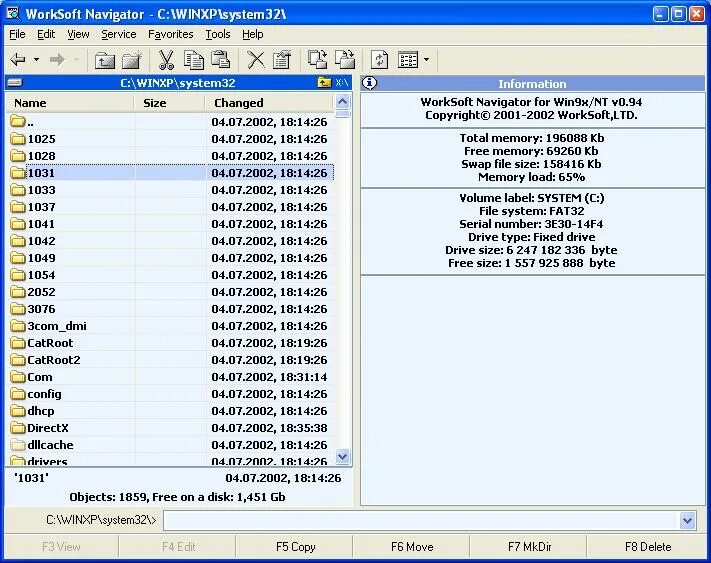This screenshot has height=563, width=711.
Task: Click the Cut scissors icon
Action: [x=166, y=60]
